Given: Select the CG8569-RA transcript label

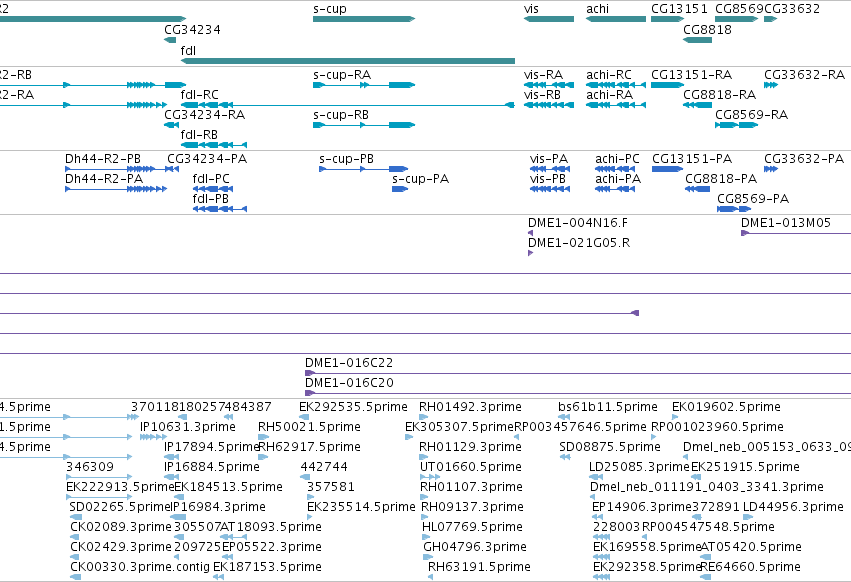Looking at the screenshot, I should tap(751, 115).
